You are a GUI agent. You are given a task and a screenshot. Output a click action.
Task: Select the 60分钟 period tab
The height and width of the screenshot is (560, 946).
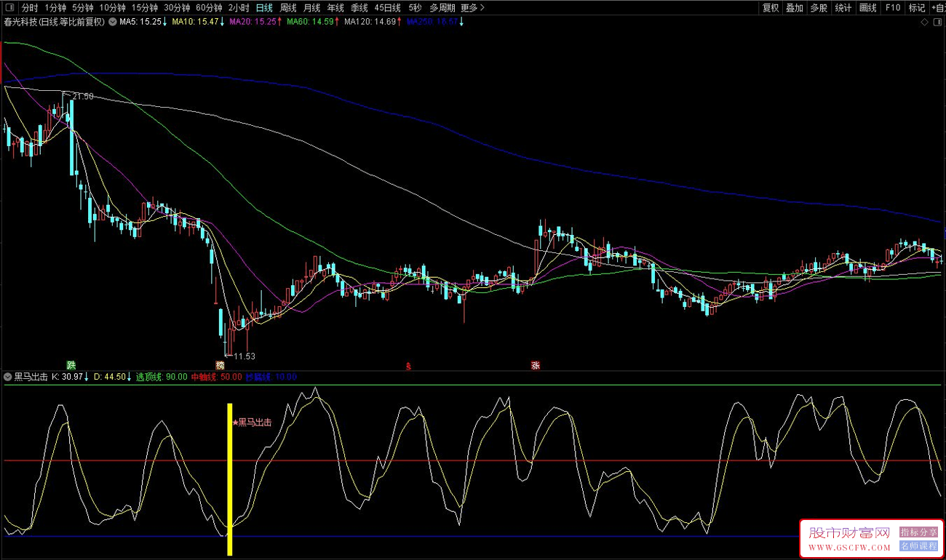209,8
